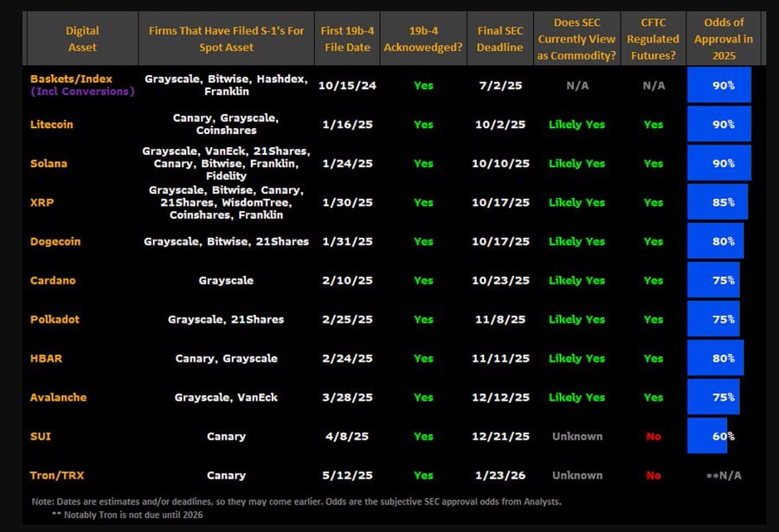Click the 12/12/25 deadline for Avalanche
Screen dimensions: 779x532
coord(500,397)
